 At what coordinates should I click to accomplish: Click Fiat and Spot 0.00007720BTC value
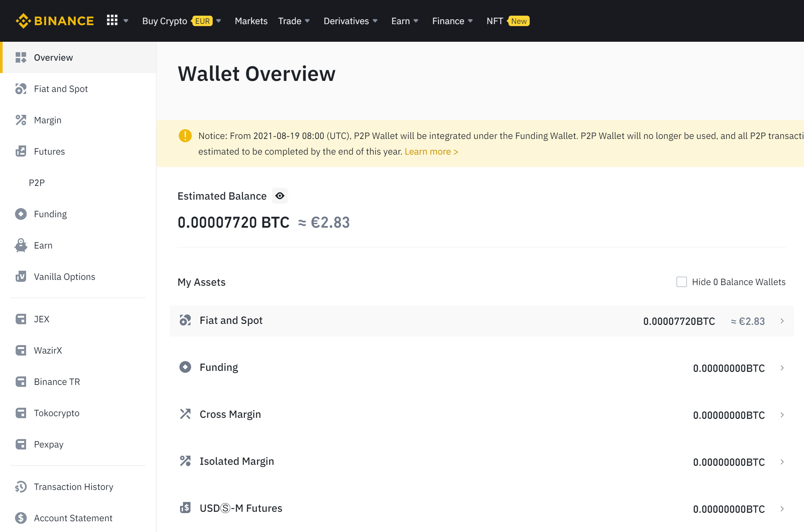tap(679, 321)
